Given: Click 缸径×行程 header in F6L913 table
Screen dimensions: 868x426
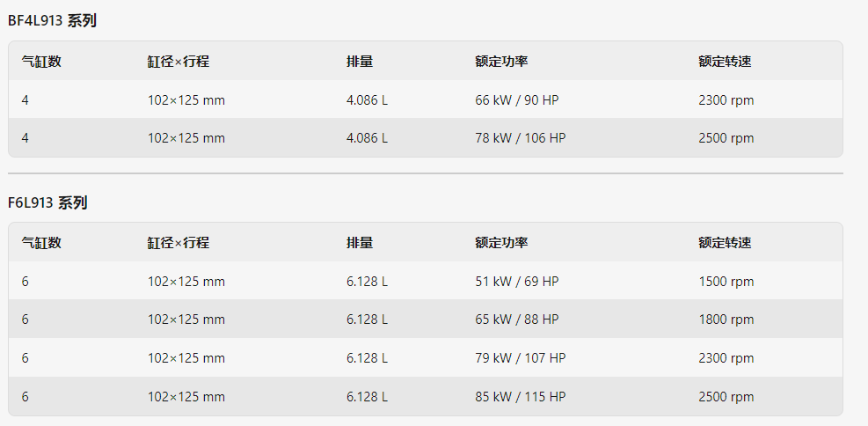Looking at the screenshot, I should point(179,243).
